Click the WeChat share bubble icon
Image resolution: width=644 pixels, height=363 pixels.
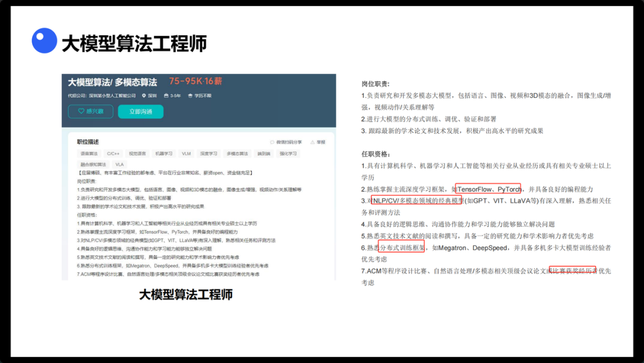tap(272, 142)
